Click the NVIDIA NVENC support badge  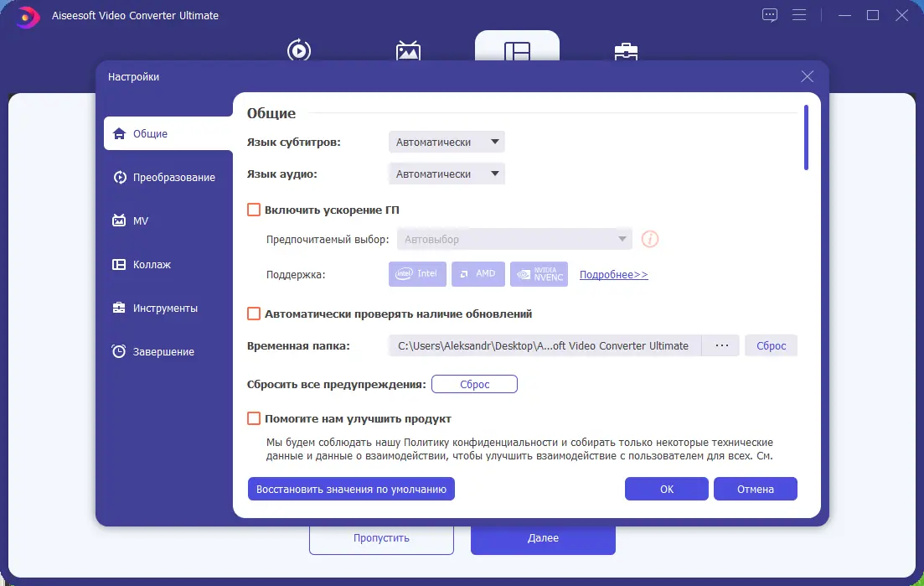pos(539,274)
